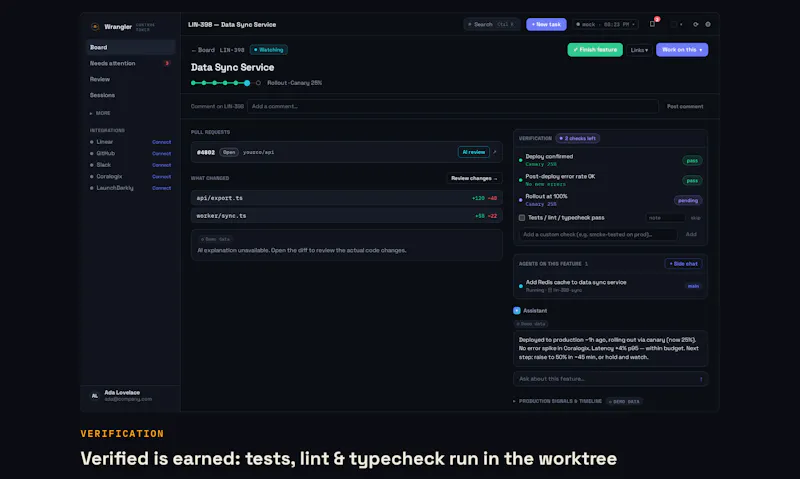Click the Watching status badge
Viewport: 800px width, 479px height.
click(x=269, y=50)
